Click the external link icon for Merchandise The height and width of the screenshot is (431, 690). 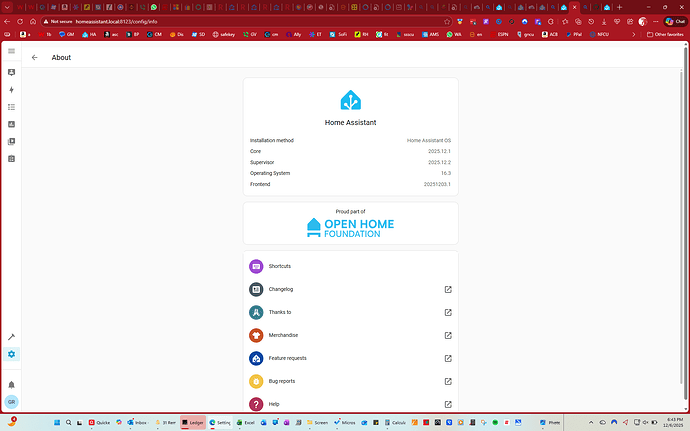point(448,335)
